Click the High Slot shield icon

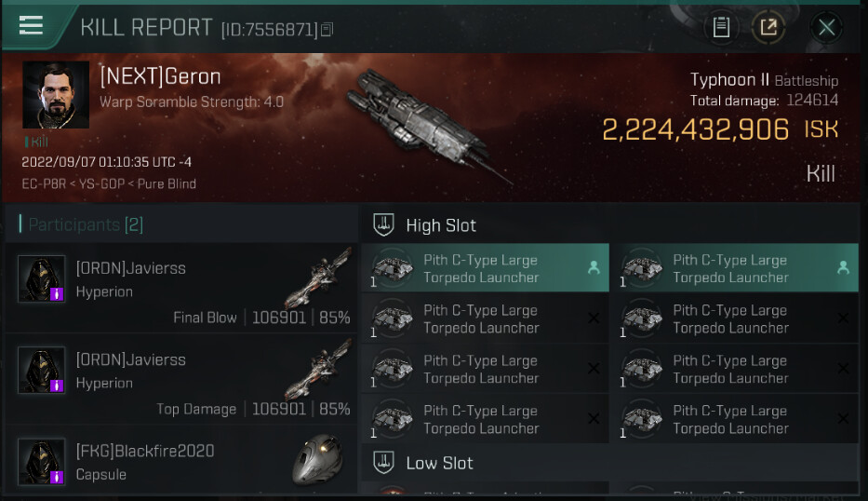click(x=383, y=225)
